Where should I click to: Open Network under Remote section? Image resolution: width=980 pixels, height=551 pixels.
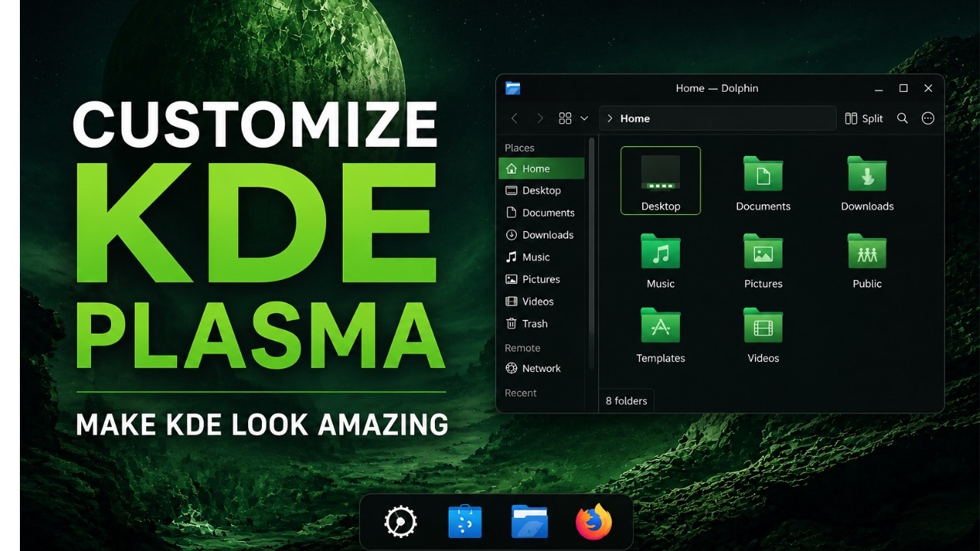[x=541, y=368]
